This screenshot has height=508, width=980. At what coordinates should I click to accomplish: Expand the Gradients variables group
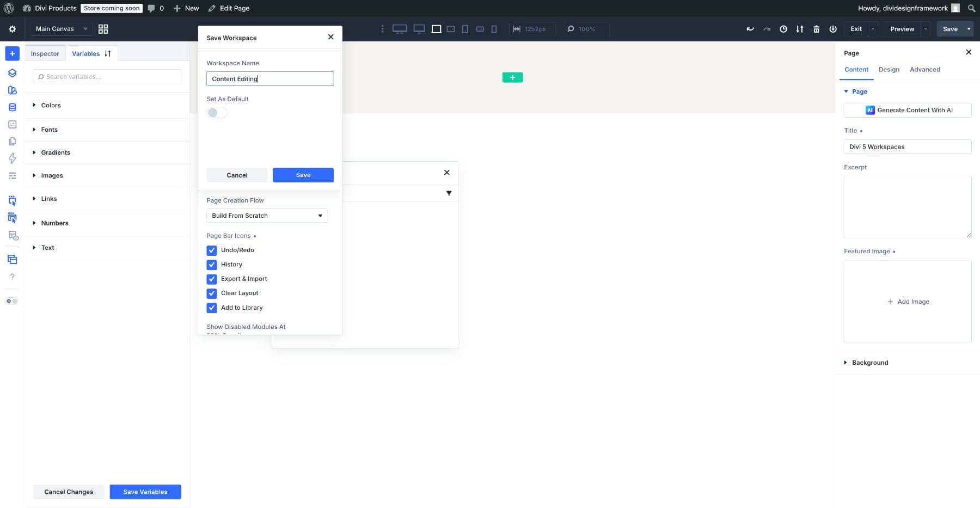point(107,152)
